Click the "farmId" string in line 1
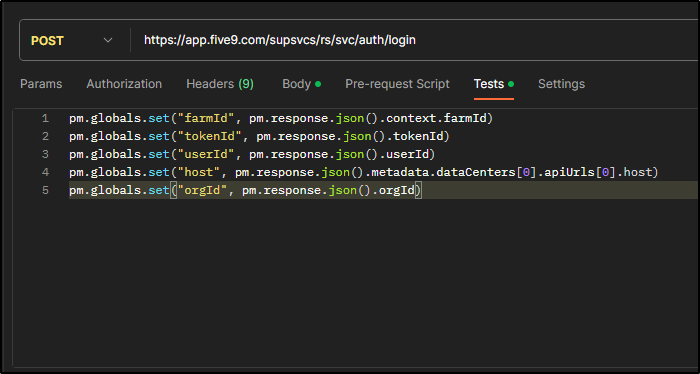700x374 pixels. (x=206, y=119)
